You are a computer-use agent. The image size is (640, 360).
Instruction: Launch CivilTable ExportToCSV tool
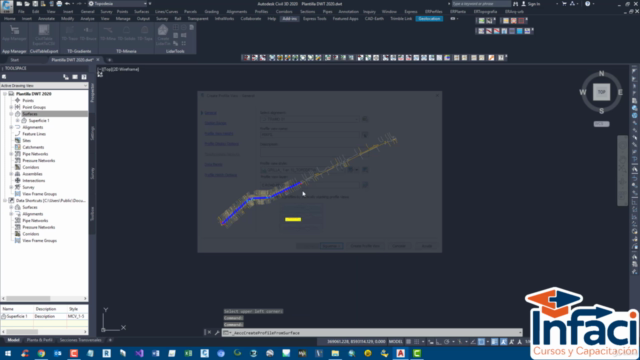click(44, 34)
